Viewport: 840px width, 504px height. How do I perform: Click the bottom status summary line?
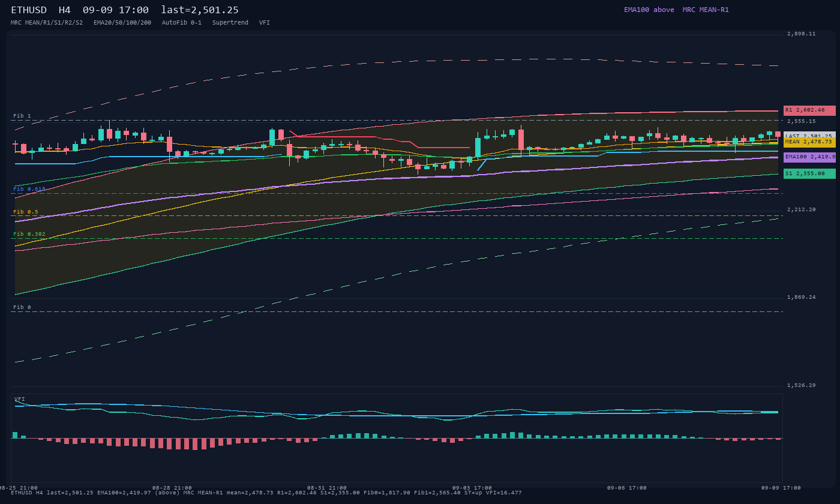pyautogui.click(x=266, y=493)
